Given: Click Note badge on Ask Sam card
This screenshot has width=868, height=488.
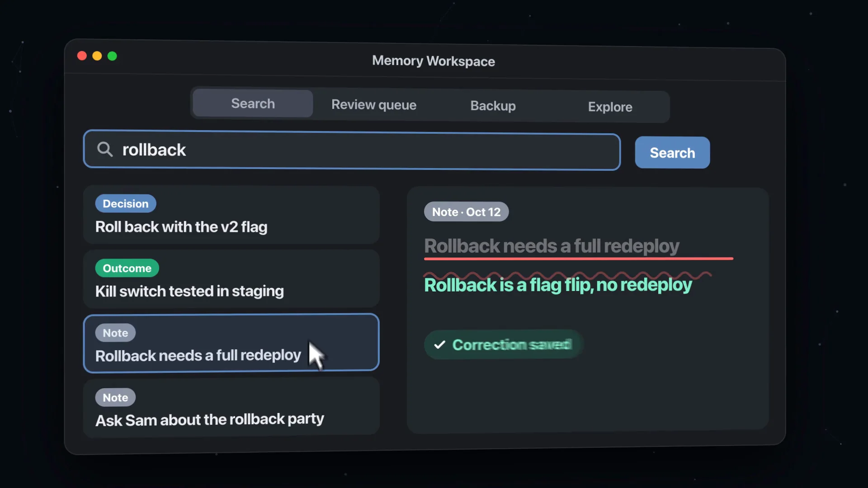Looking at the screenshot, I should pos(115,398).
